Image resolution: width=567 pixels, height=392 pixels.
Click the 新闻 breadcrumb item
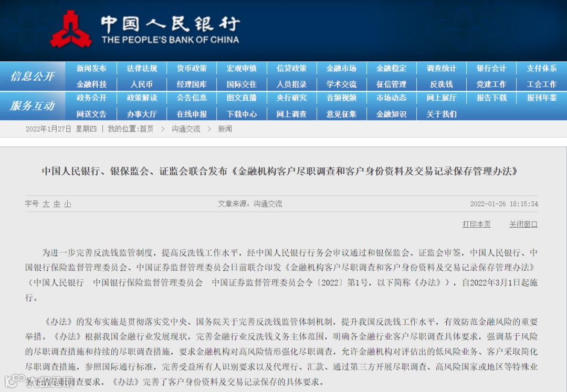click(x=225, y=129)
